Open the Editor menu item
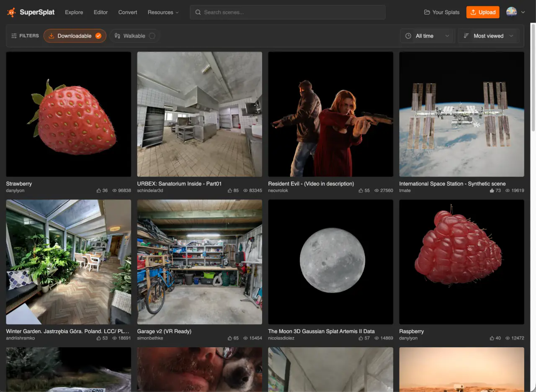 tap(100, 12)
